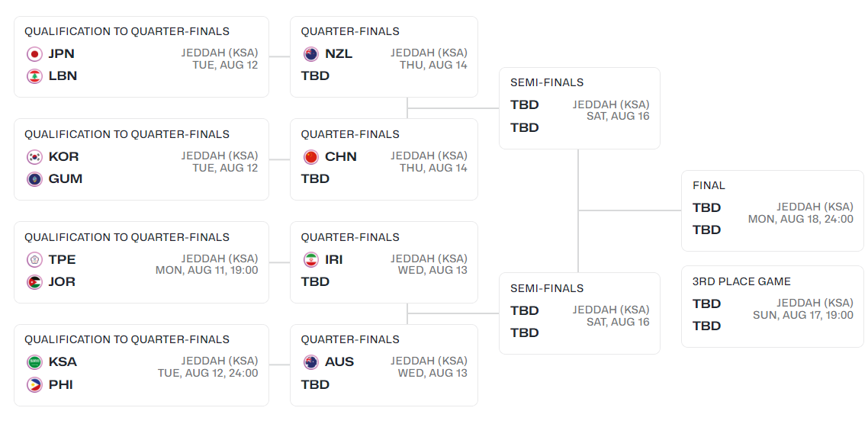868x424 pixels.
Task: Click the KSA team name link
Action: pyautogui.click(x=63, y=362)
